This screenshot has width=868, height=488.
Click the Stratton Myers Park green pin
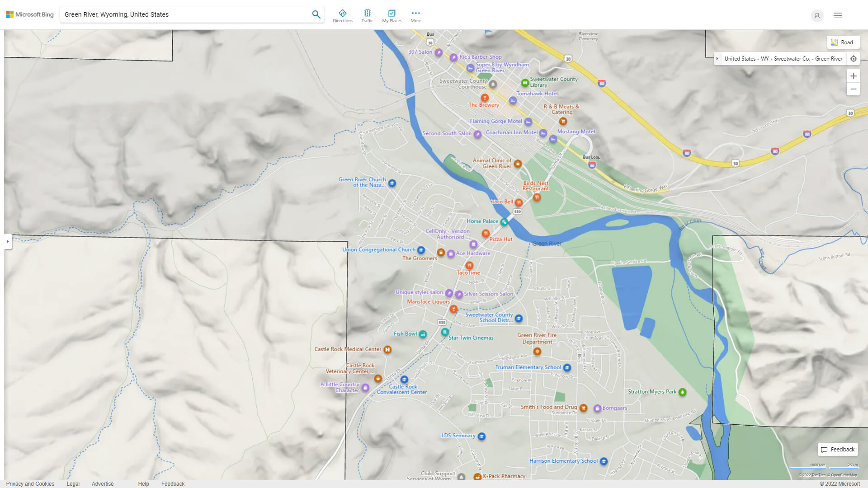tap(683, 391)
